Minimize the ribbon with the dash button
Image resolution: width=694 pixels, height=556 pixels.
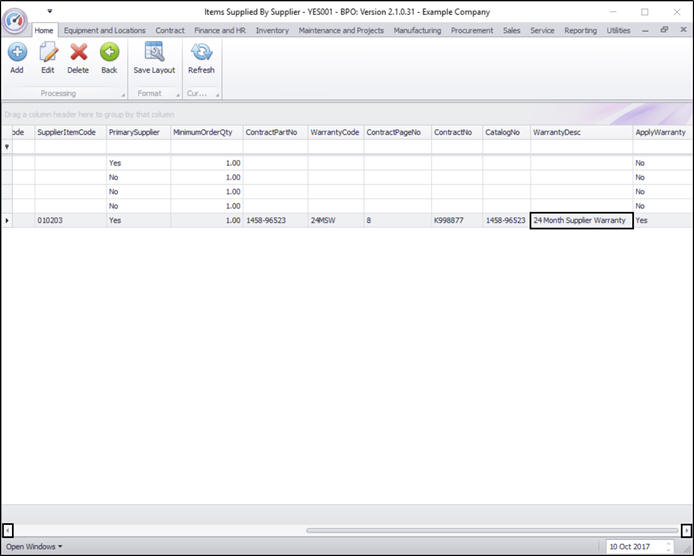tap(645, 30)
